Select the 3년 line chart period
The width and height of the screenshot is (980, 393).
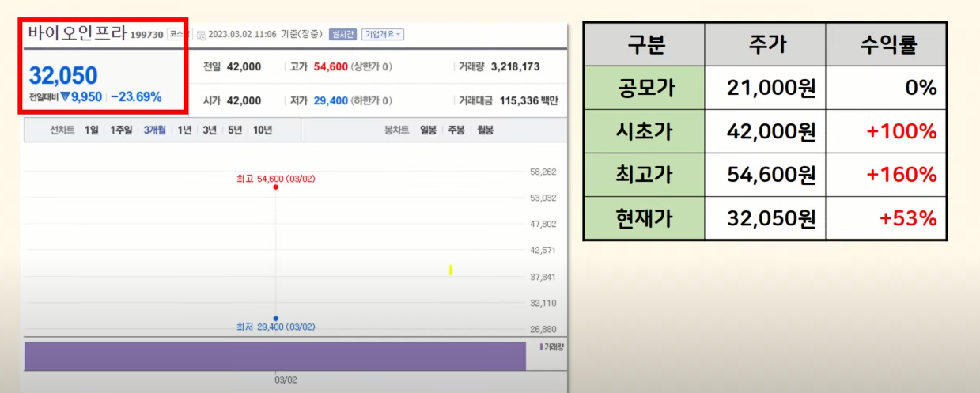tap(209, 130)
